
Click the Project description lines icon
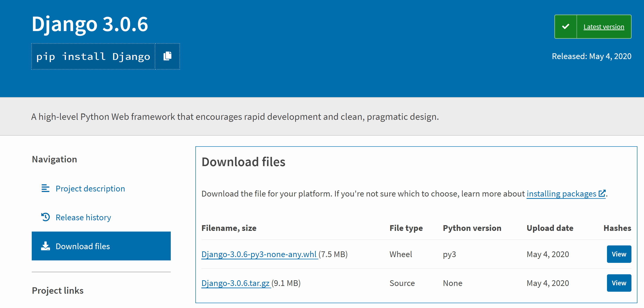(46, 189)
